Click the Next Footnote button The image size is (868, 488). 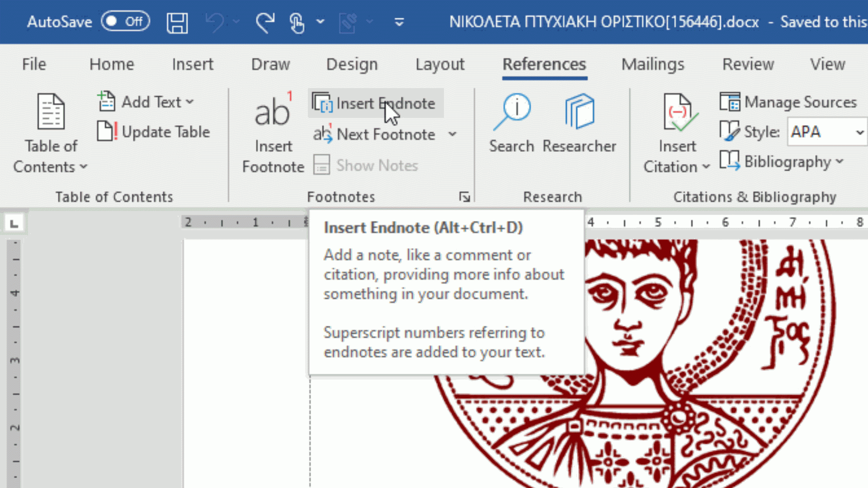click(x=375, y=134)
